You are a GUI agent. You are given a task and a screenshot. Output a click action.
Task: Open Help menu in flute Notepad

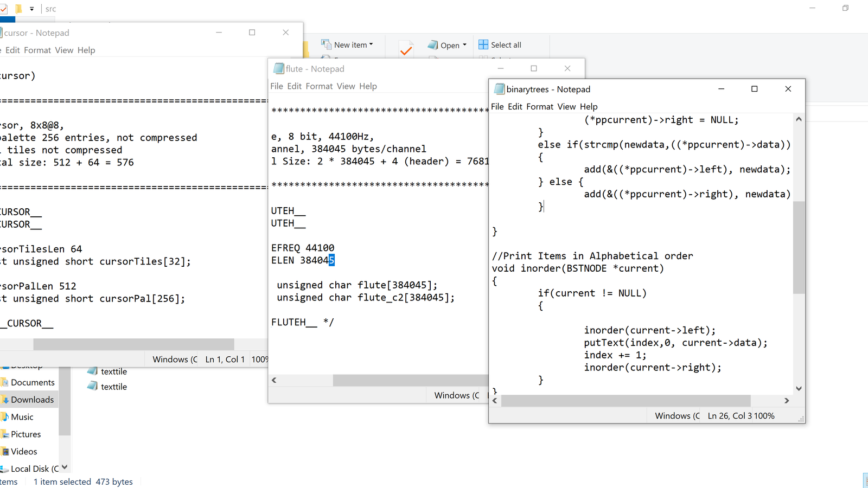(x=368, y=86)
